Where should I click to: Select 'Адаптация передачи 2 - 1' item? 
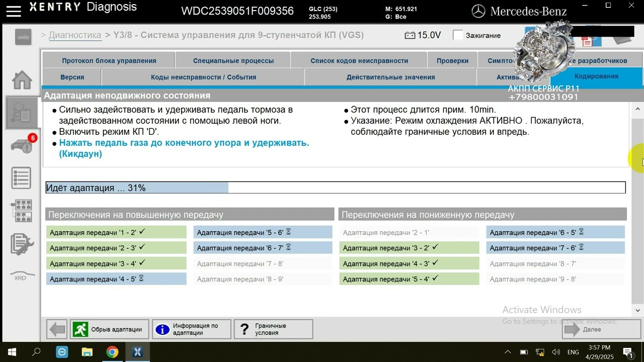pyautogui.click(x=409, y=232)
